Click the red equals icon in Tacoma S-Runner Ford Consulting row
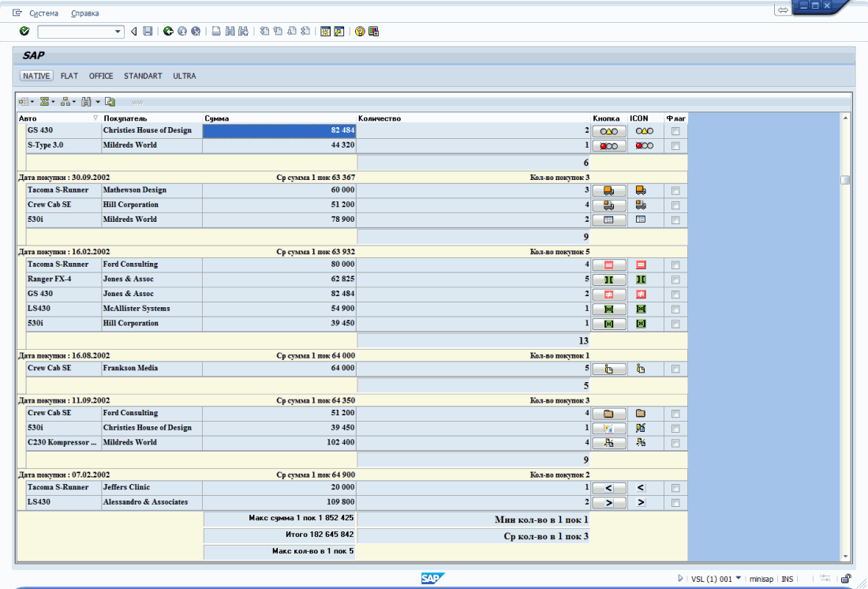 tap(641, 264)
